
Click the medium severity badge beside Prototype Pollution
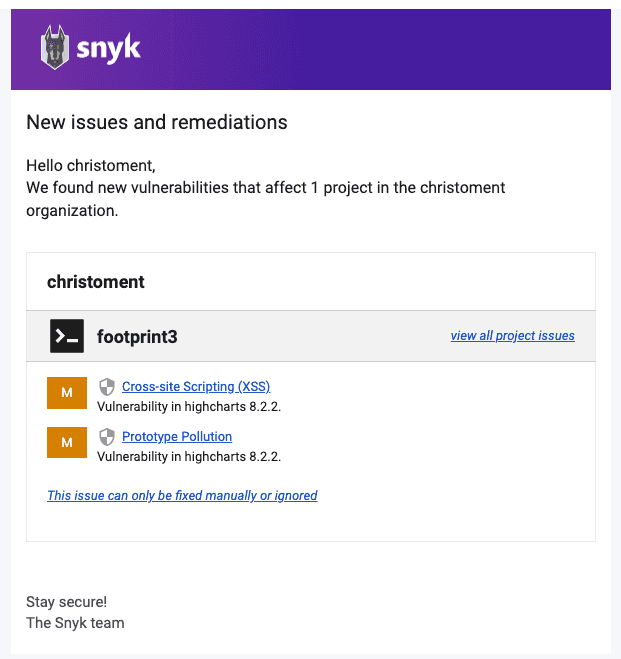pyautogui.click(x=67, y=443)
